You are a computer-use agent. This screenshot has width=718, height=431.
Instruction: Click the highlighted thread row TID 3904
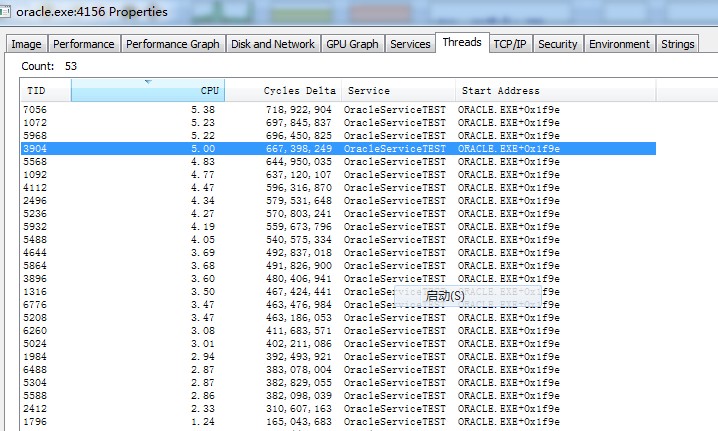(338, 148)
